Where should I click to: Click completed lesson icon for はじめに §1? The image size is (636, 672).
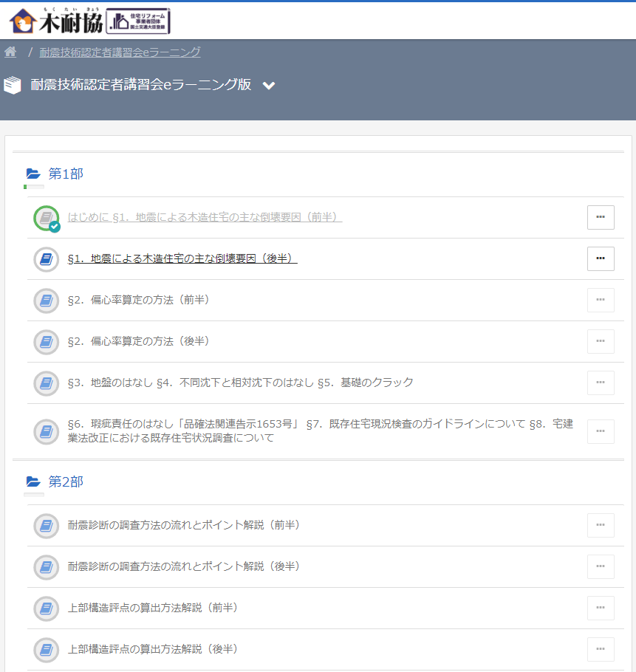47,218
